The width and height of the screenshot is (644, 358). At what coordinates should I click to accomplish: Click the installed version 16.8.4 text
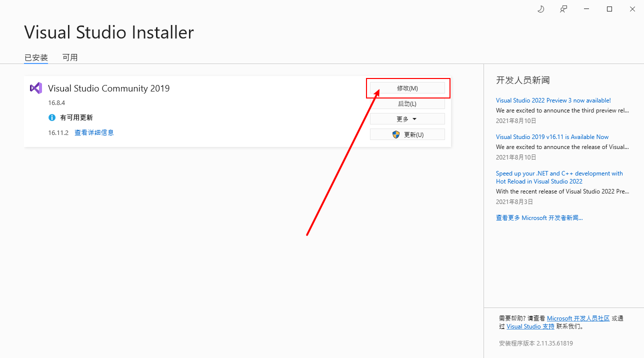(57, 102)
